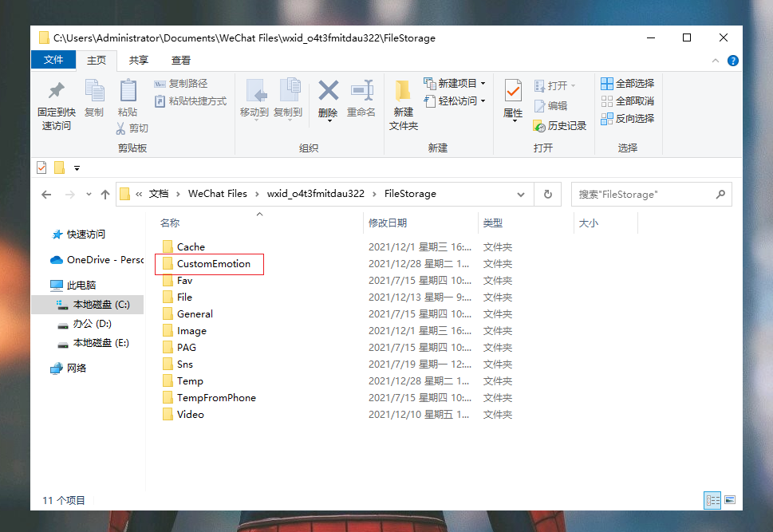
Task: Go up one folder level
Action: click(105, 194)
